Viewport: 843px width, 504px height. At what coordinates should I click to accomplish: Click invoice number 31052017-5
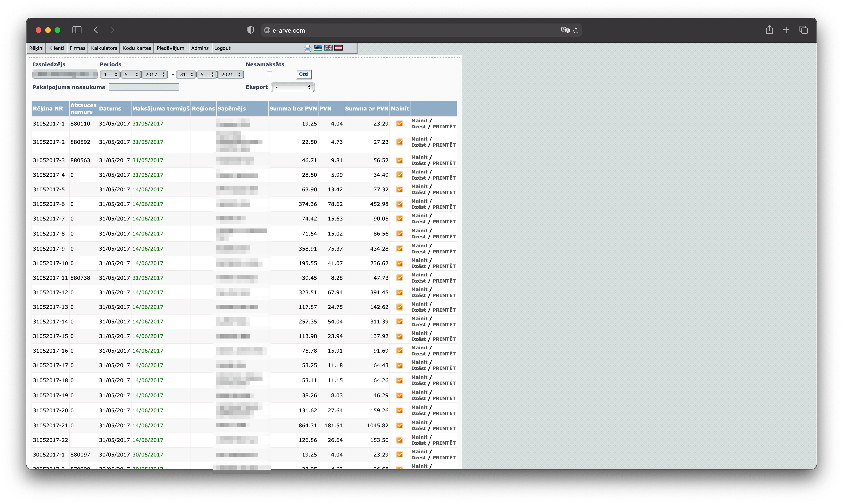click(49, 189)
